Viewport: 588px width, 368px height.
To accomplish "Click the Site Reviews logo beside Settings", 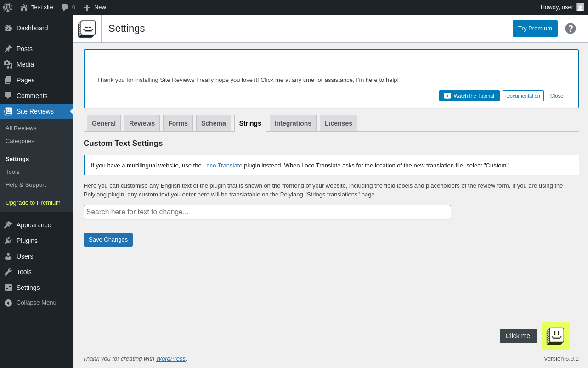I will click(87, 29).
